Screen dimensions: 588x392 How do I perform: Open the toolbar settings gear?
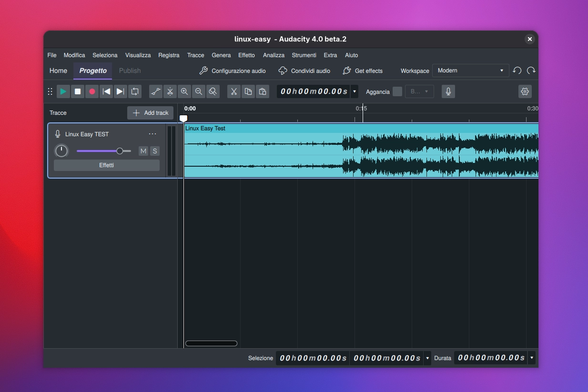tap(525, 91)
